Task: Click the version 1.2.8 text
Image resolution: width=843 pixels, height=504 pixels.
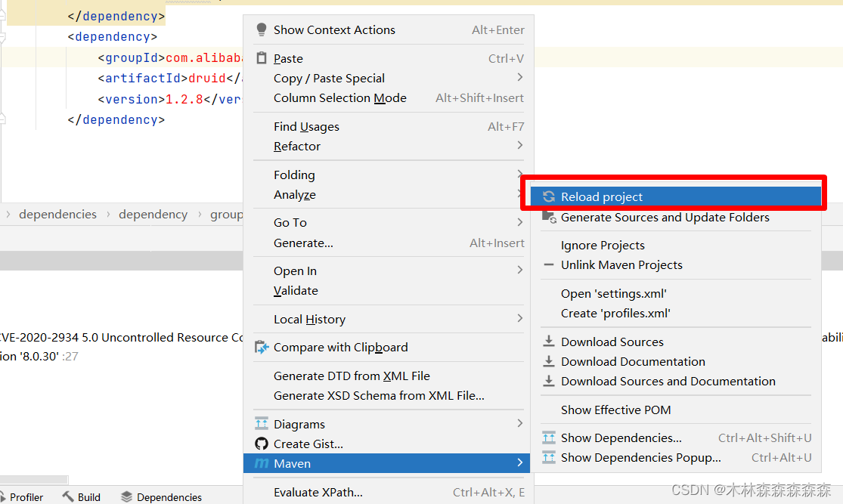Action: pos(184,99)
